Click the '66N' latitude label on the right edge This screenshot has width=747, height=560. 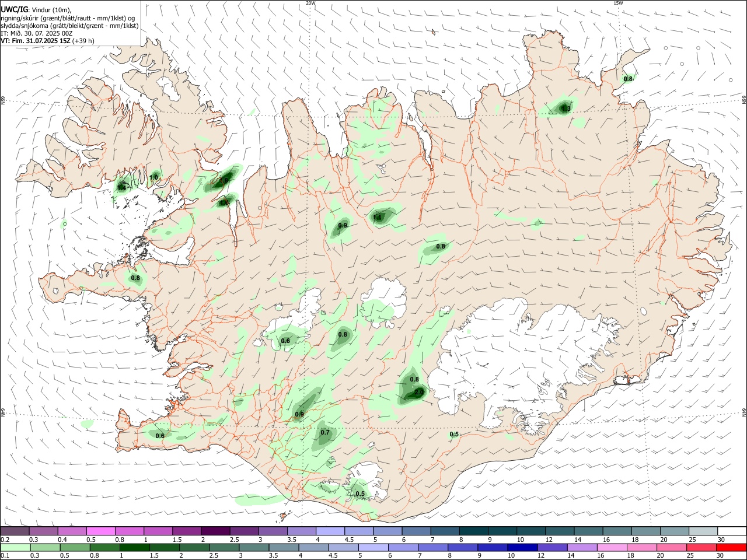point(744,101)
